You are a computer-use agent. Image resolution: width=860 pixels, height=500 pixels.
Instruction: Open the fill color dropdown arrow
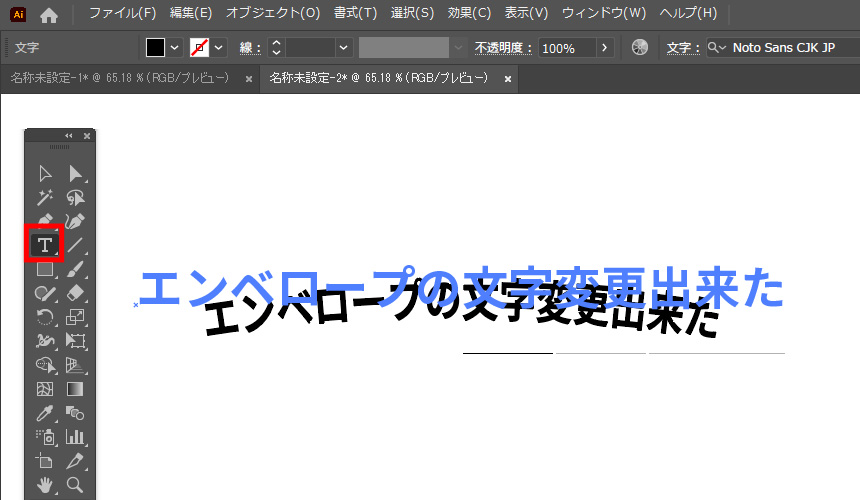(175, 48)
